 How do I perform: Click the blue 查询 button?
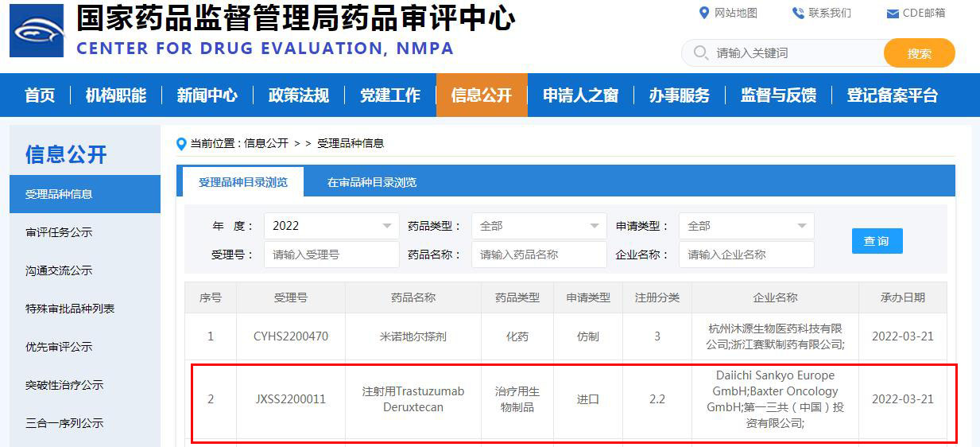(877, 241)
